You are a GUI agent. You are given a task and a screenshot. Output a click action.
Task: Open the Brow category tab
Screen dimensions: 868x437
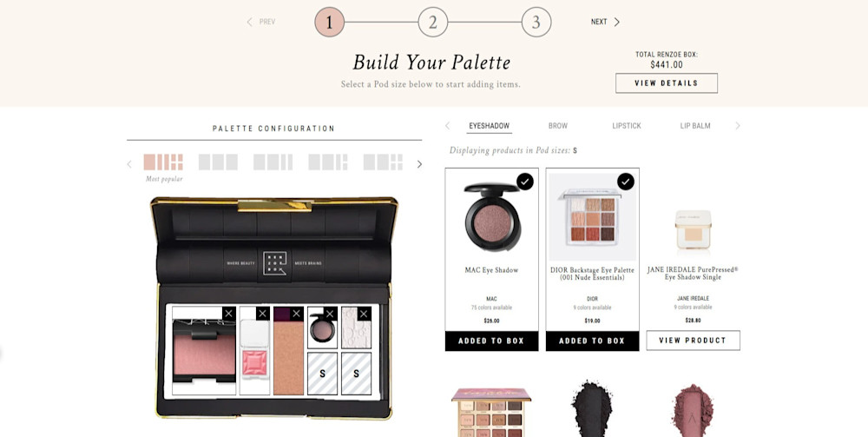558,126
